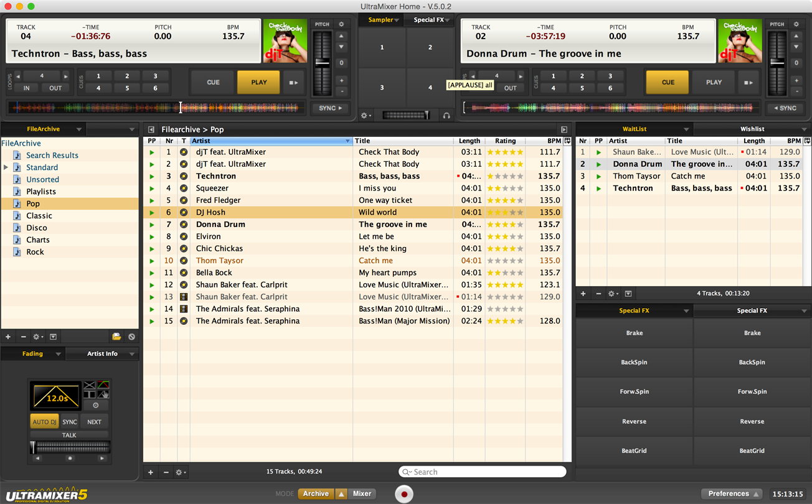Image resolution: width=812 pixels, height=504 pixels.
Task: Remove track with the track list minus icon
Action: (x=166, y=472)
